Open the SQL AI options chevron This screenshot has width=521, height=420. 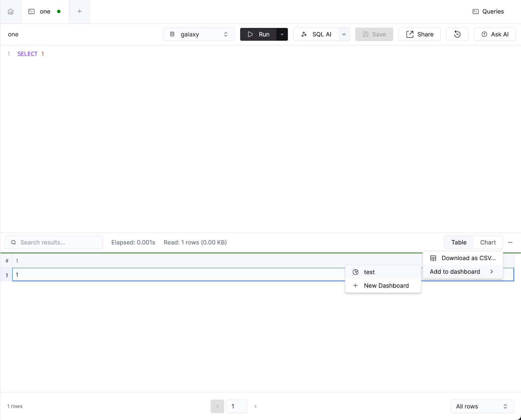click(x=344, y=34)
